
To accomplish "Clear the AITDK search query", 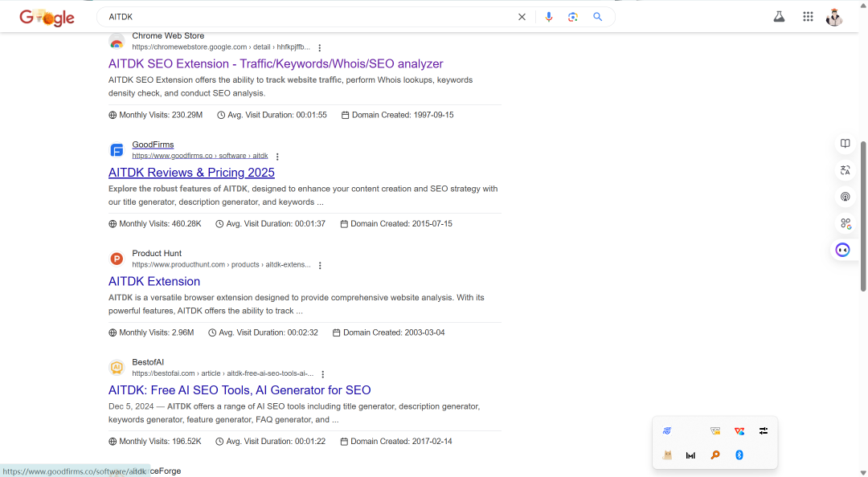I will tap(522, 17).
